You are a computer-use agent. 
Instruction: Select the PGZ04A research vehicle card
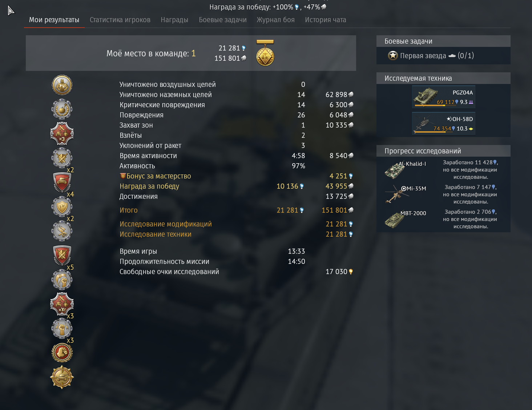(x=444, y=97)
